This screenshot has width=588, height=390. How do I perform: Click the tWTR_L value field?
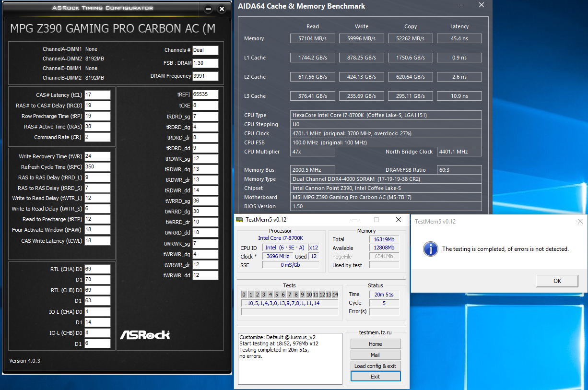tap(97, 198)
